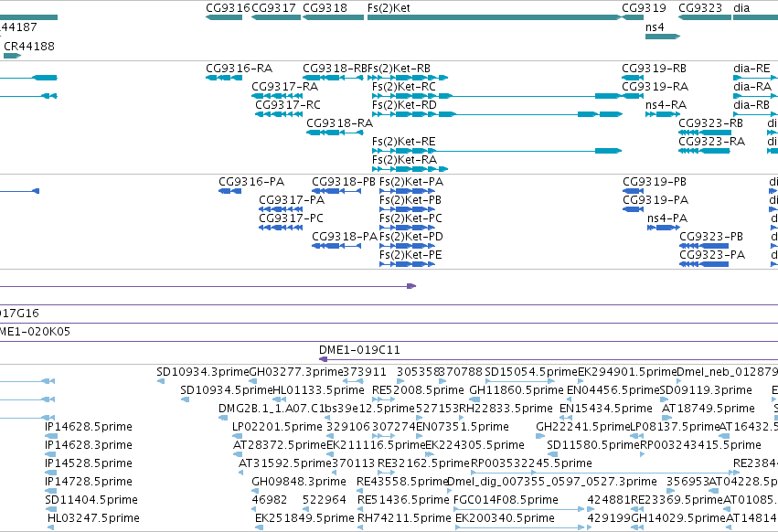Viewport: 778px width, 532px height.
Task: Open protein Fs(2)Ket-PE
Action: pyautogui.click(x=410, y=255)
